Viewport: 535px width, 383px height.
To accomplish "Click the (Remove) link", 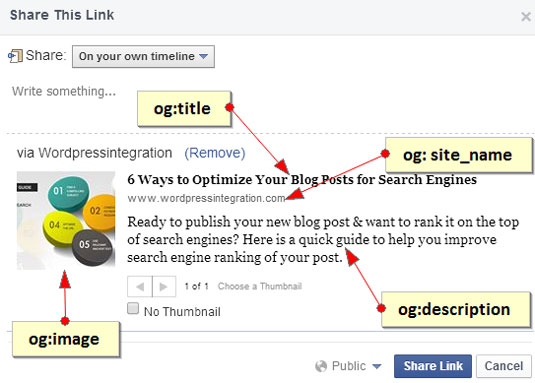I will click(215, 153).
